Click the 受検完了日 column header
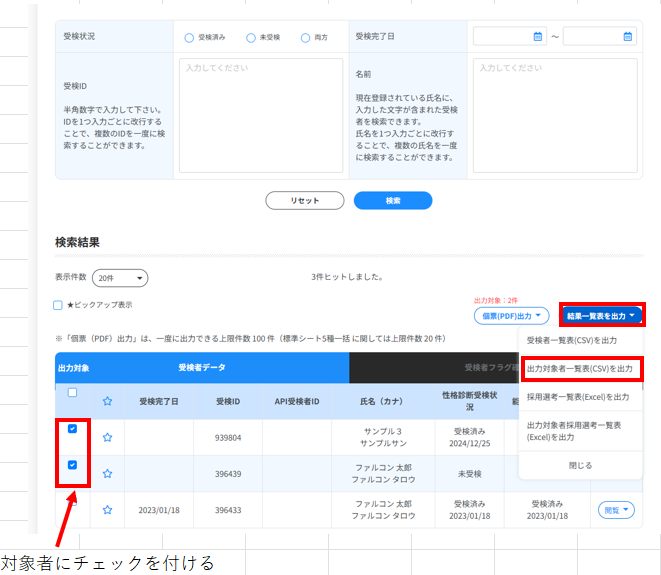This screenshot has height=575, width=661. [159, 401]
